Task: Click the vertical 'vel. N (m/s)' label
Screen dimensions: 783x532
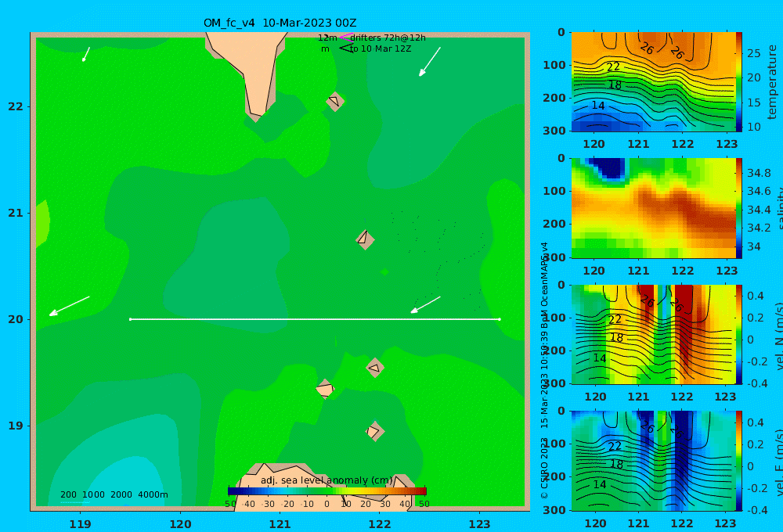Action: 779,336
